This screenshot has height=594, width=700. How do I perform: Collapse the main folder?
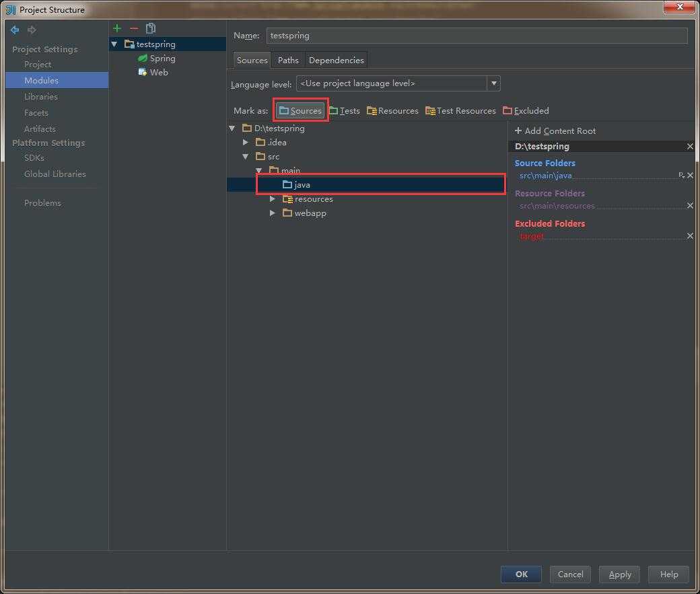(259, 170)
